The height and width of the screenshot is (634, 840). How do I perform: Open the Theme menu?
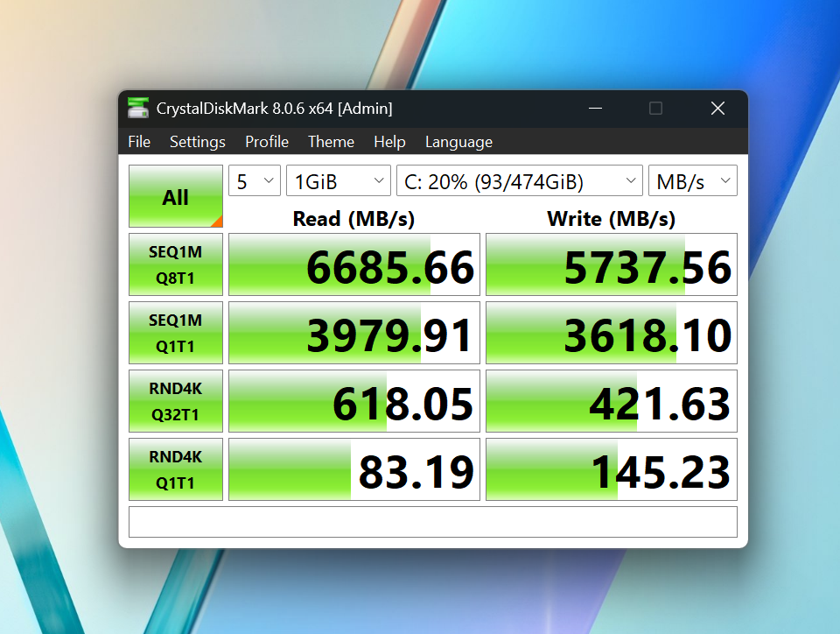(331, 142)
